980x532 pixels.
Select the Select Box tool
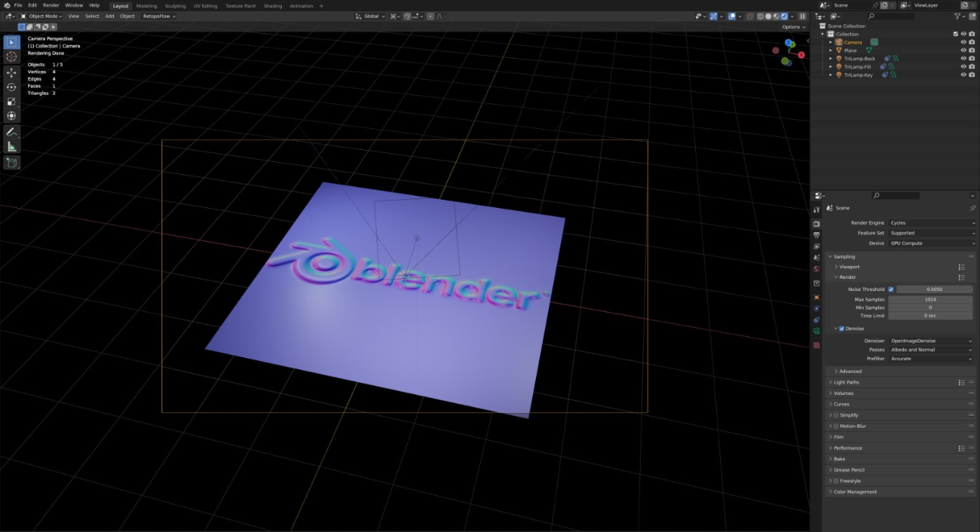11,42
